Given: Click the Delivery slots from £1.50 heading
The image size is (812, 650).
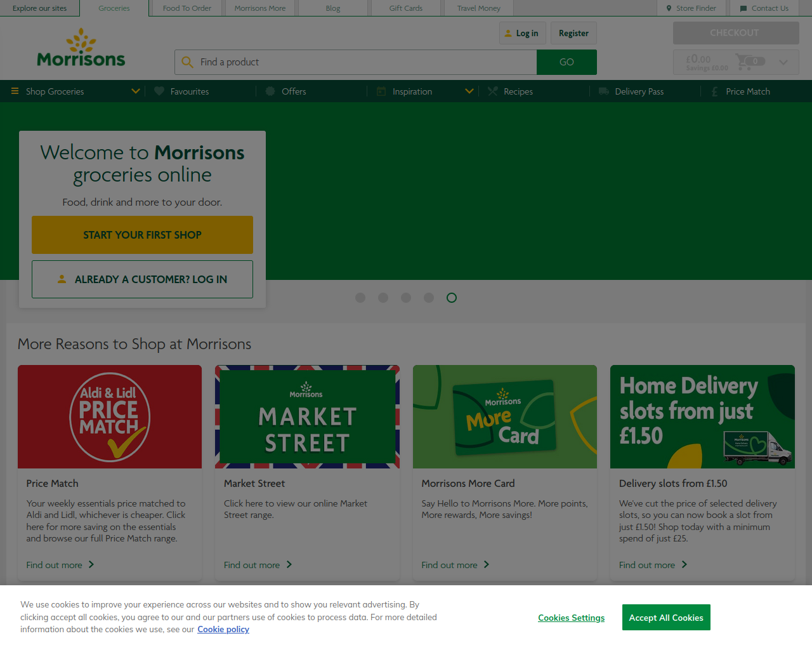Looking at the screenshot, I should [x=673, y=483].
